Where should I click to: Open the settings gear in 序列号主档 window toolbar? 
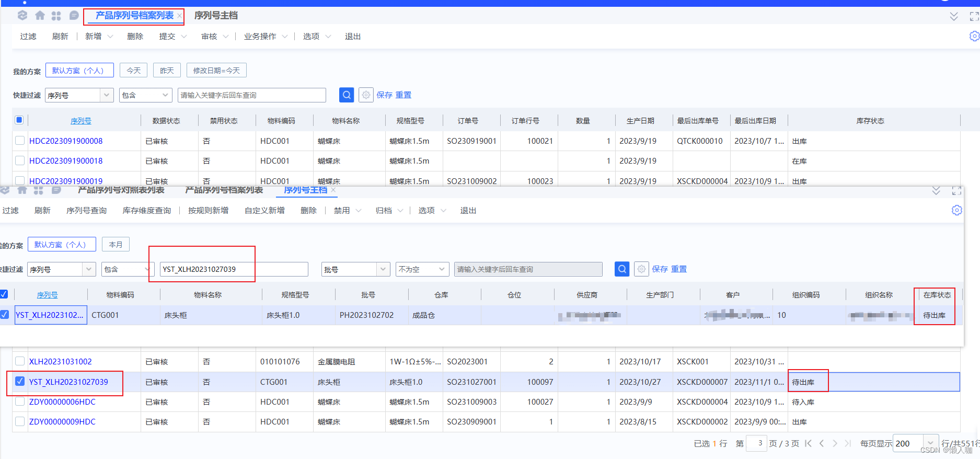point(957,210)
